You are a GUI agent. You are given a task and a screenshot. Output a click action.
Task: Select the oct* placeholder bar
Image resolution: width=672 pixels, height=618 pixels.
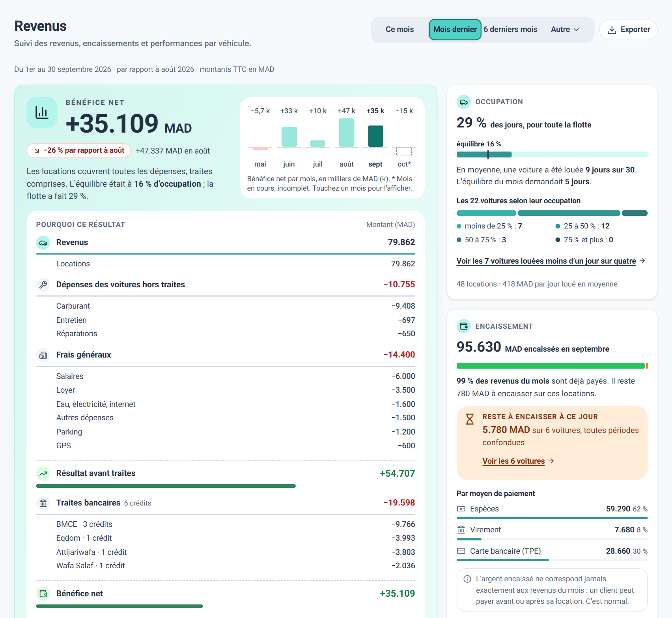pyautogui.click(x=404, y=152)
